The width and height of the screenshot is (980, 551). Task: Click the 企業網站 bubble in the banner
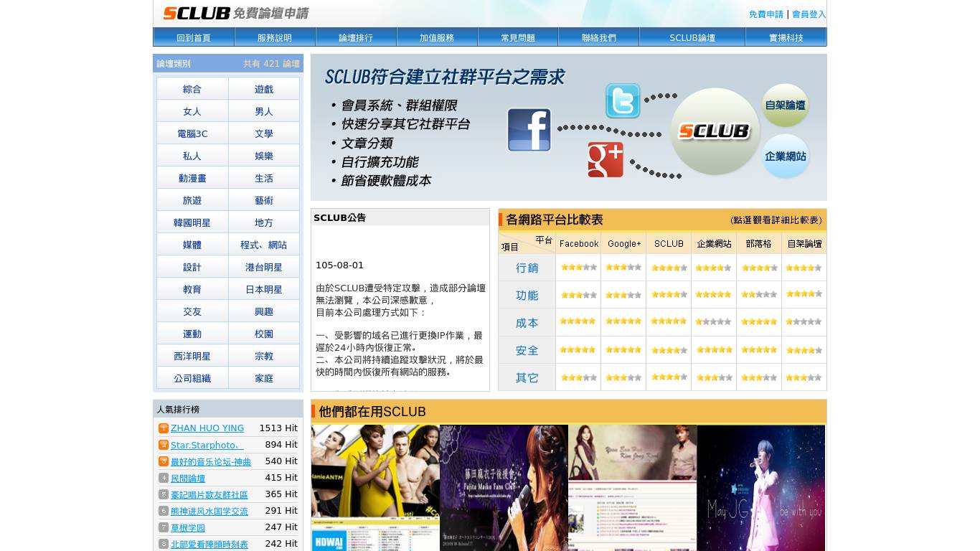(786, 156)
